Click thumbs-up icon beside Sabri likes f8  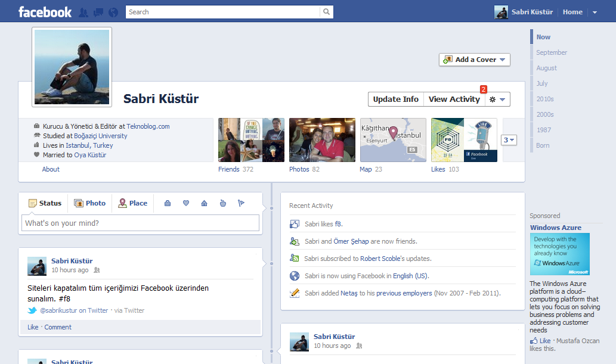click(295, 224)
